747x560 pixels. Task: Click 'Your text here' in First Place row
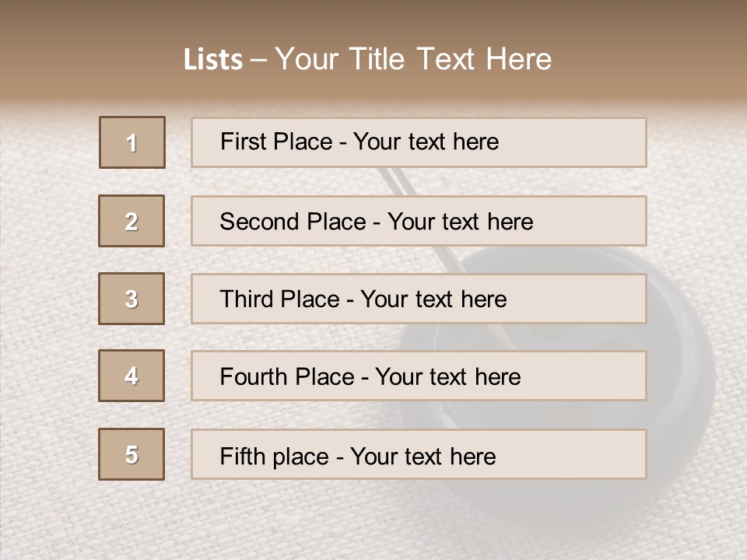tap(426, 142)
